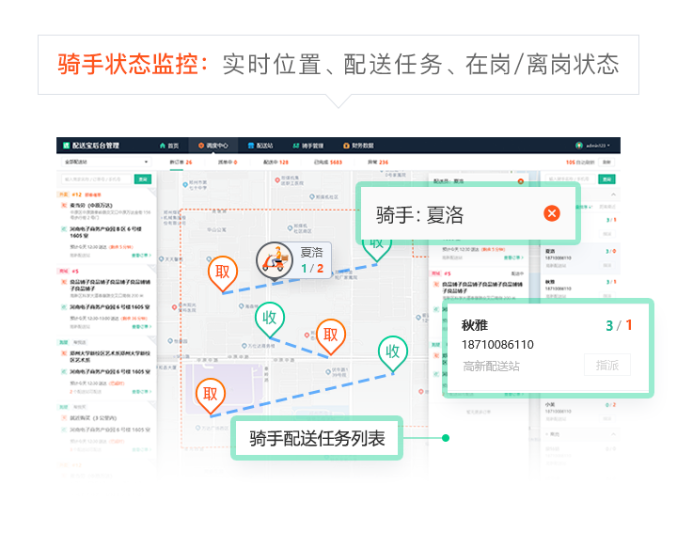This screenshot has height=553, width=683.
Task: Select the 新订单 26 status filter
Action: pyautogui.click(x=181, y=161)
